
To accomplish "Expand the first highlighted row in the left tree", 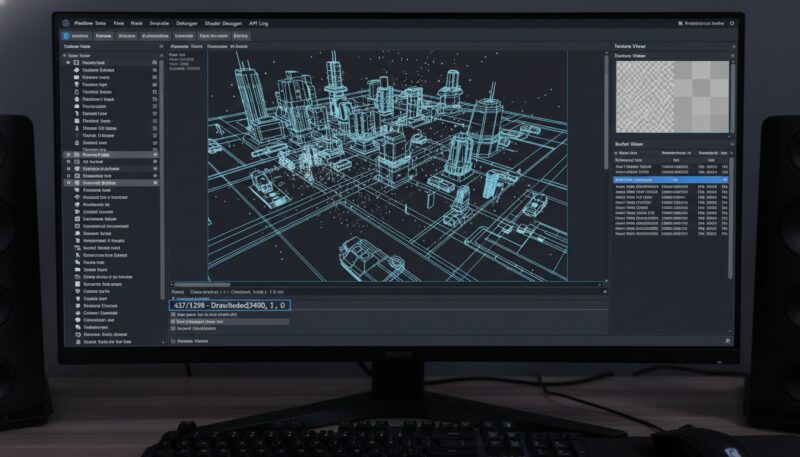I will 67,155.
